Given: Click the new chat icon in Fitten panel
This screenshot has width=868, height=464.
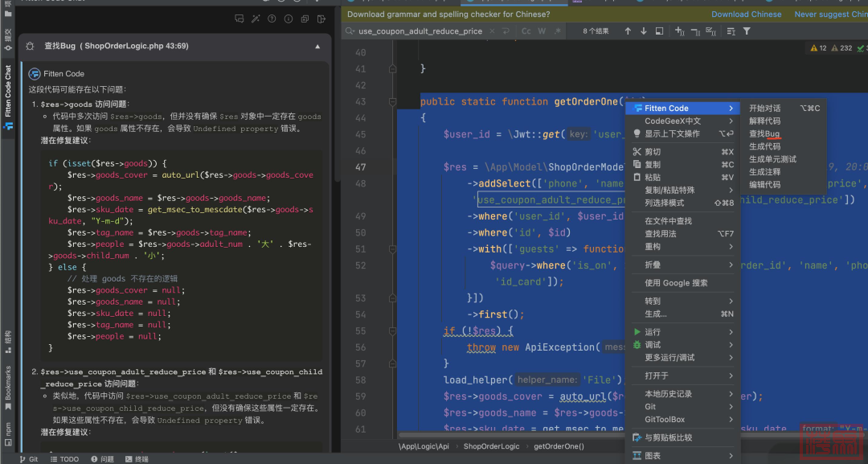Looking at the screenshot, I should (239, 18).
